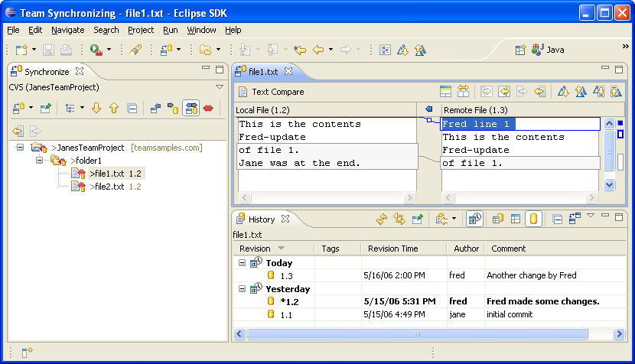Pin the History view
635x364 pixels.
click(417, 219)
